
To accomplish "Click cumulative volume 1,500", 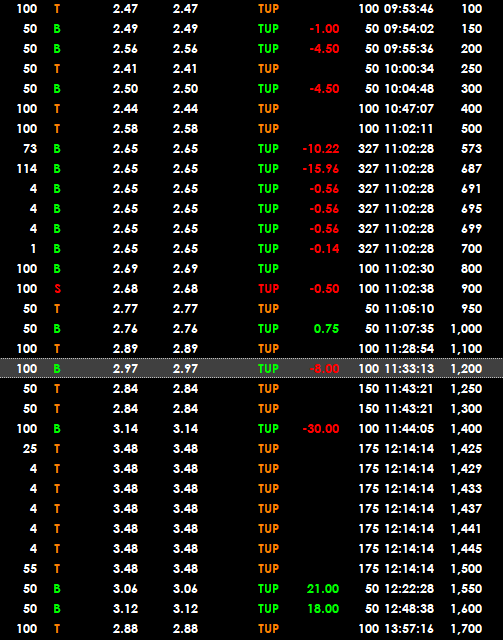I will pyautogui.click(x=466, y=569).
